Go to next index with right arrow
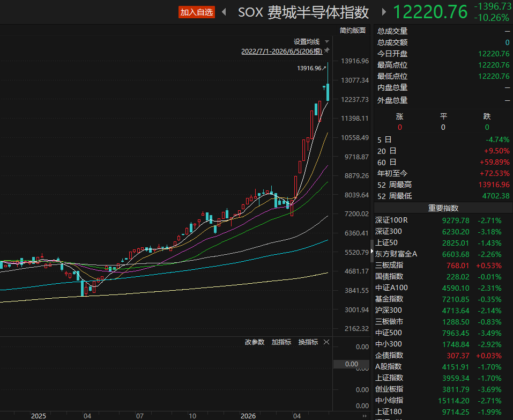The height and width of the screenshot is (420, 513). tap(384, 12)
